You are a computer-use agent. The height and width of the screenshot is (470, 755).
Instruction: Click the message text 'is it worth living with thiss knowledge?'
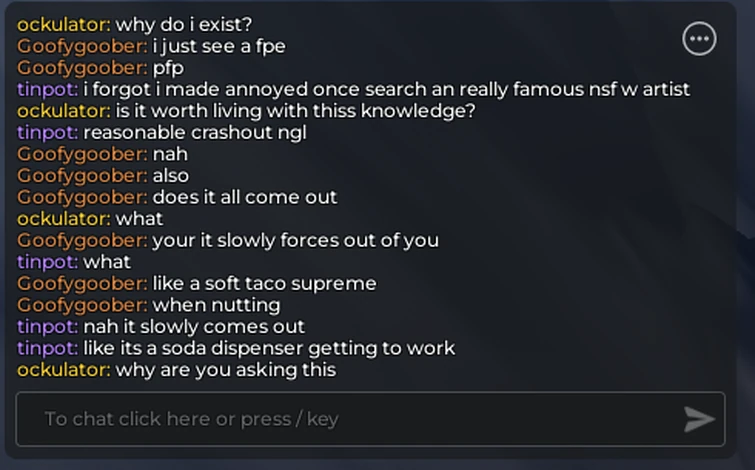click(296, 112)
